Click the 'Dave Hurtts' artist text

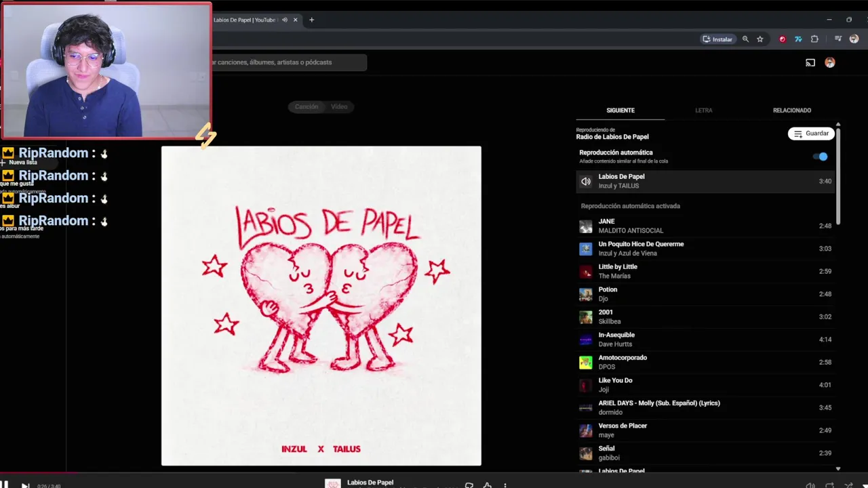click(x=615, y=344)
